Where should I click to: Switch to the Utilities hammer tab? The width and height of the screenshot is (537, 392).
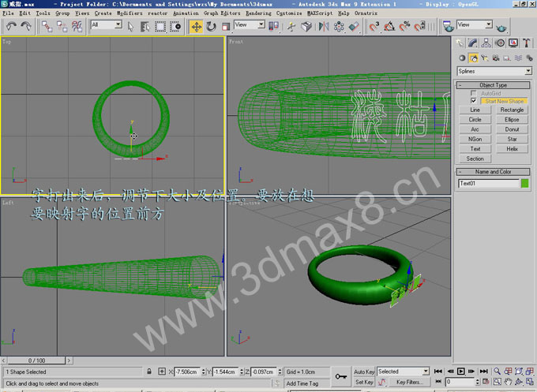point(527,43)
